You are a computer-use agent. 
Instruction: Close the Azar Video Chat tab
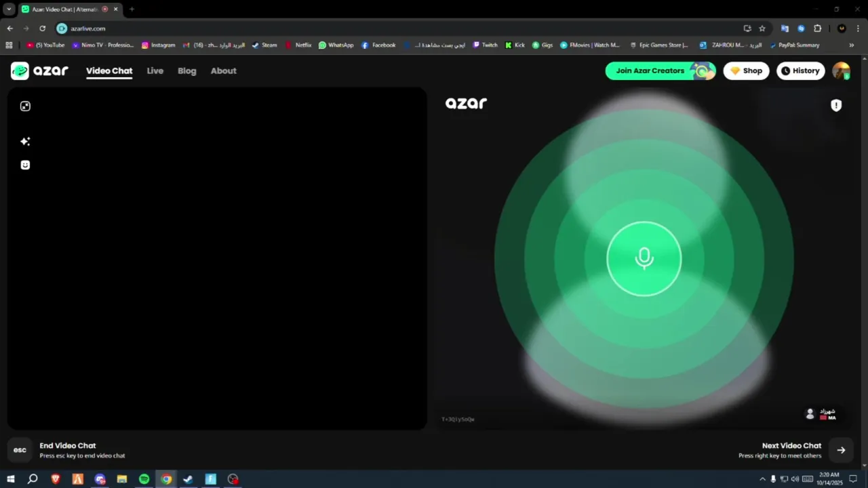click(116, 9)
